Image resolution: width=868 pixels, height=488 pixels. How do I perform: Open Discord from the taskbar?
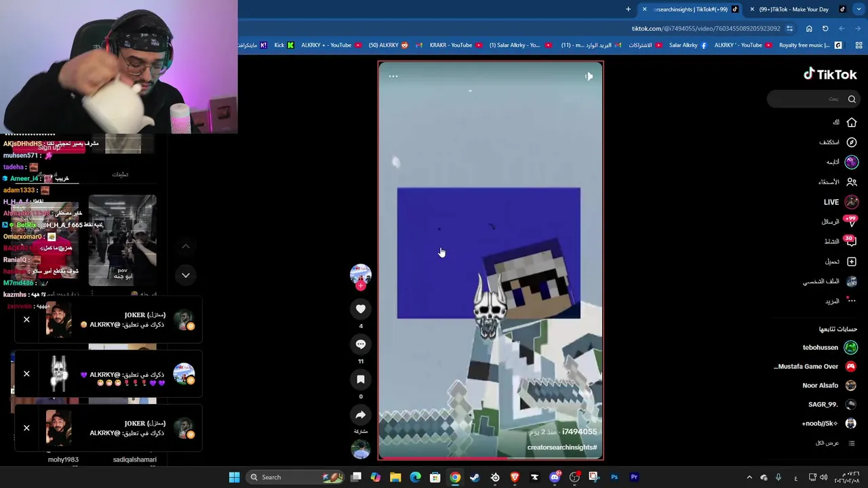click(555, 477)
